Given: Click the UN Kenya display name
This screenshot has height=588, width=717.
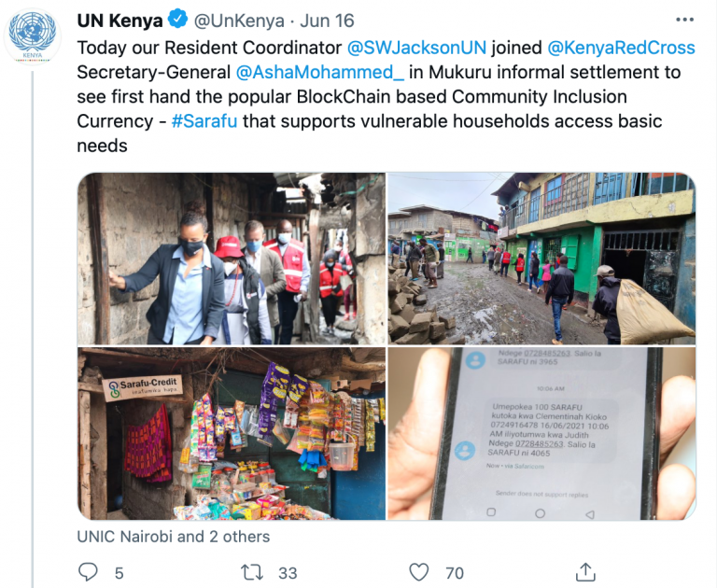Looking at the screenshot, I should pyautogui.click(x=119, y=21).
